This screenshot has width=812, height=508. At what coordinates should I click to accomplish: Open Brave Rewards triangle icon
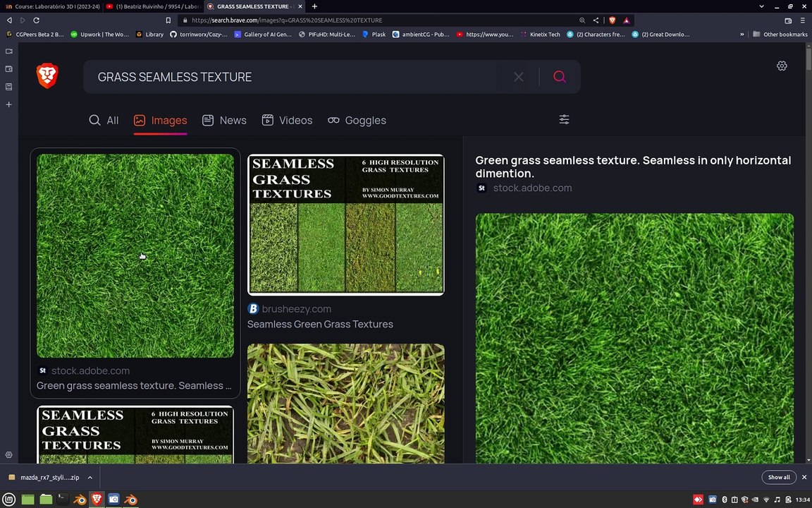point(626,20)
